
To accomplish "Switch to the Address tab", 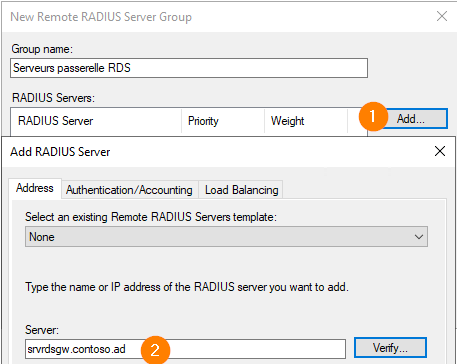I will tap(35, 188).
